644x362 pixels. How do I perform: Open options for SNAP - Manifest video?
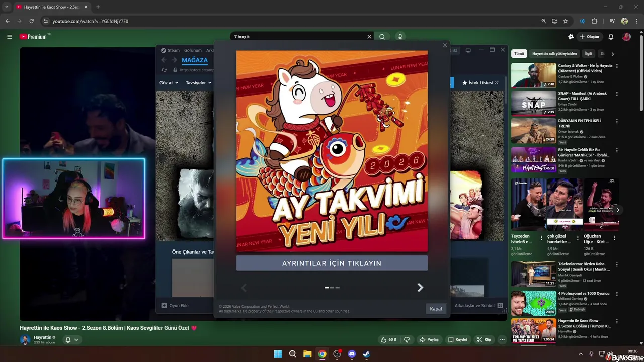(617, 94)
